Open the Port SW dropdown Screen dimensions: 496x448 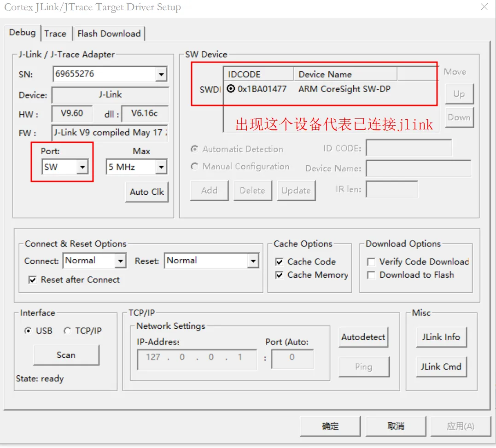tap(82, 167)
